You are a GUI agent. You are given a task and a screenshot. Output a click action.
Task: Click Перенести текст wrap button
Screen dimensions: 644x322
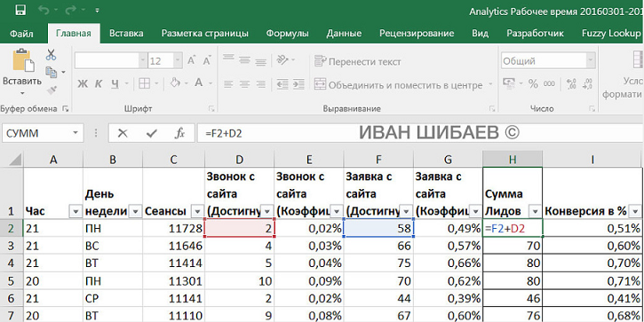click(357, 61)
